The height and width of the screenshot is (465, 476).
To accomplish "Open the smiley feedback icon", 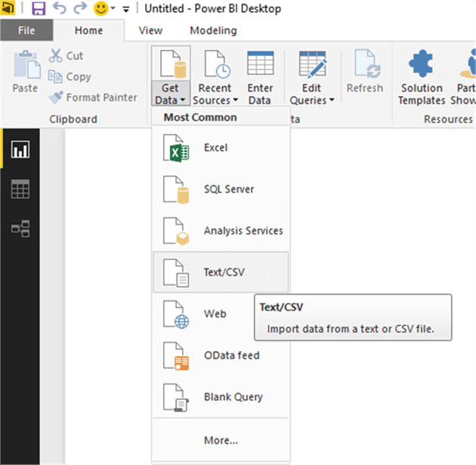I will coord(100,10).
